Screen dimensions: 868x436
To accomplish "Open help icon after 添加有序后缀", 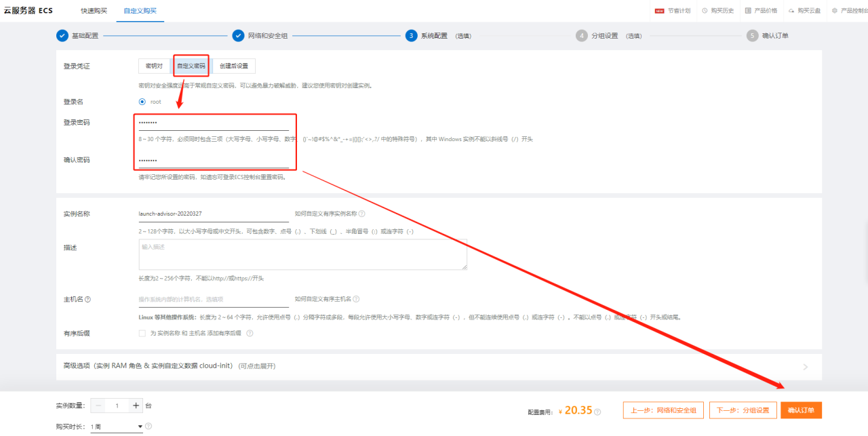I will coord(250,334).
